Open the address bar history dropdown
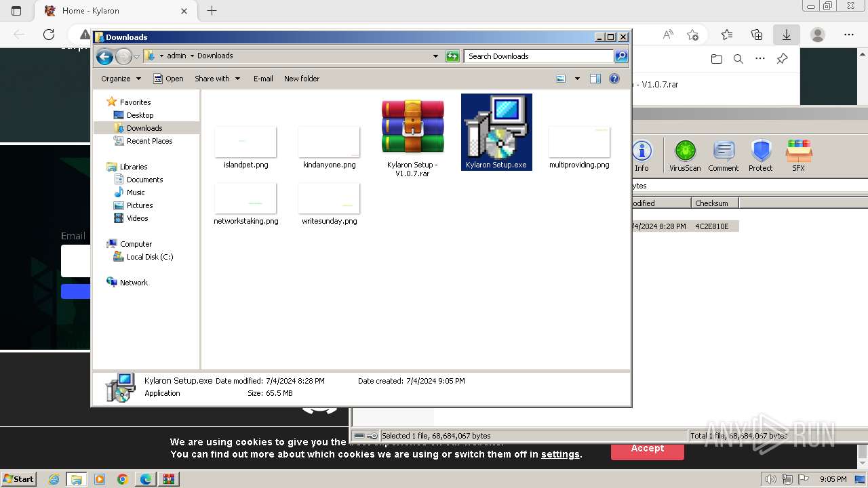868x488 pixels. click(435, 56)
